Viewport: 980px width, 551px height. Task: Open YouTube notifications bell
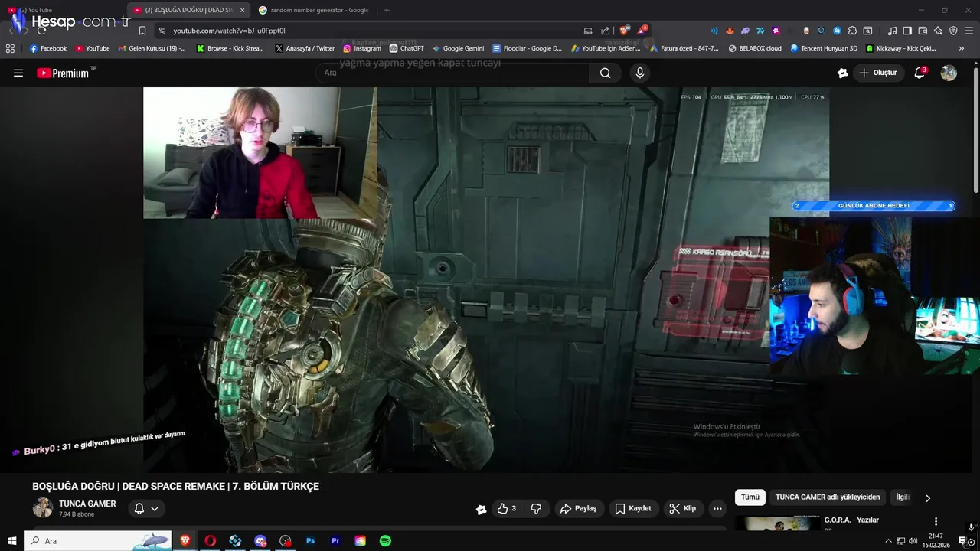(x=920, y=73)
